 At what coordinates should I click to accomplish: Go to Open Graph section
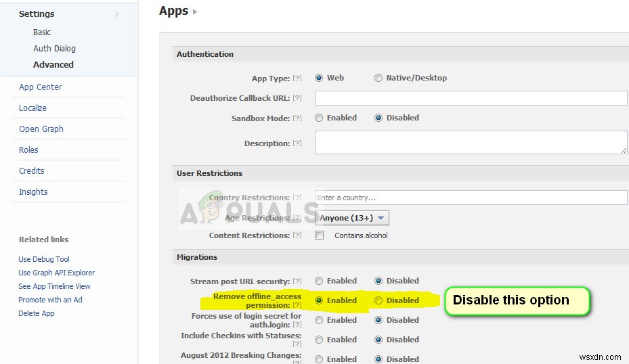pos(41,129)
